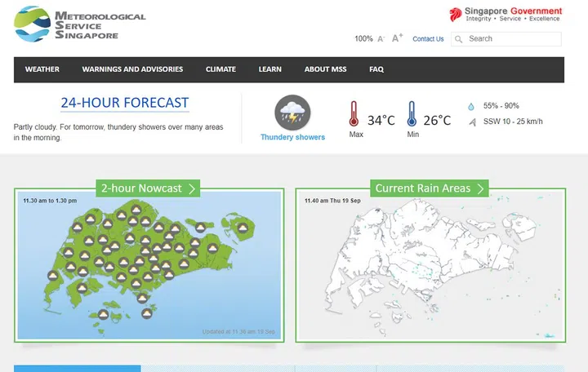Image resolution: width=588 pixels, height=372 pixels.
Task: Open the FAQ menu item
Action: [x=376, y=69]
